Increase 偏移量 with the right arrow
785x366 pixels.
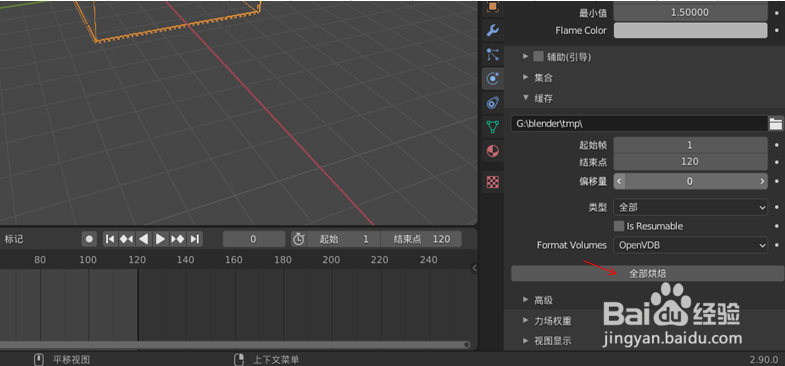(x=762, y=181)
